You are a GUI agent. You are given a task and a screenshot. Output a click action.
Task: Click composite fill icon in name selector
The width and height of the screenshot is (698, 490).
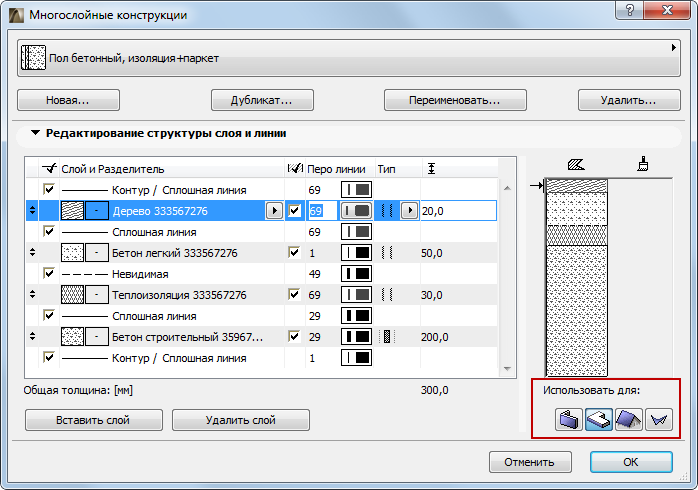pyautogui.click(x=33, y=57)
